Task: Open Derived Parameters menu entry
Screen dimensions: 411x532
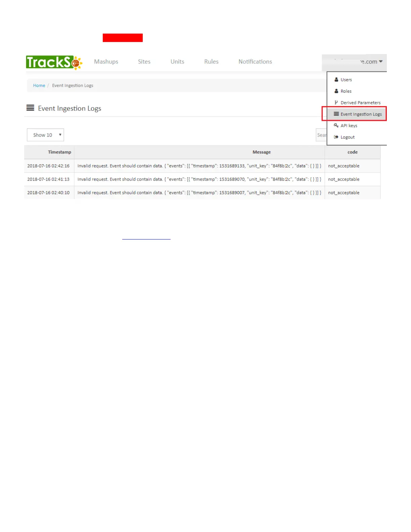Action: 361,103
